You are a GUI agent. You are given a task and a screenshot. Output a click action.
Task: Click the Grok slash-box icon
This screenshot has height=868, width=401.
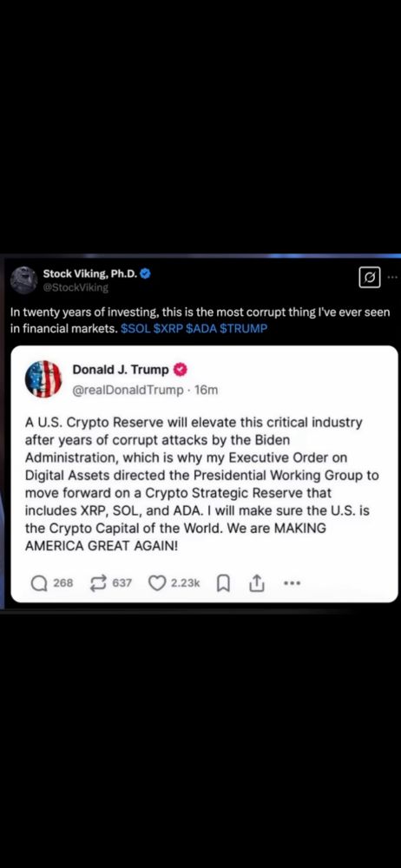point(370,277)
